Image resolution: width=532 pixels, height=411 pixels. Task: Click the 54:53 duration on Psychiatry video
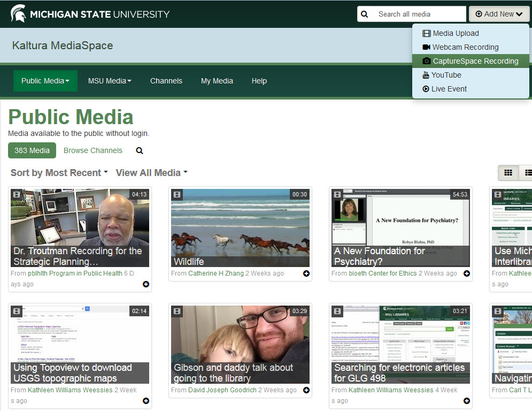pos(460,194)
